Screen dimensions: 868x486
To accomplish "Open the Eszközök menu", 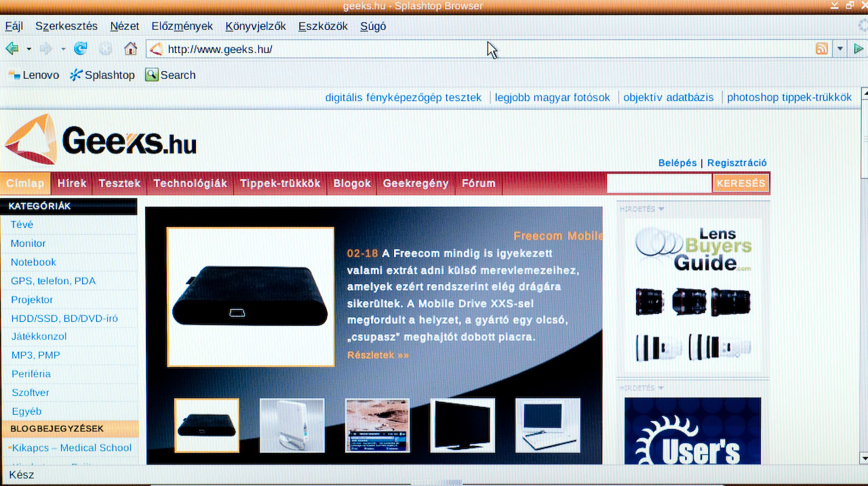I will [x=323, y=26].
